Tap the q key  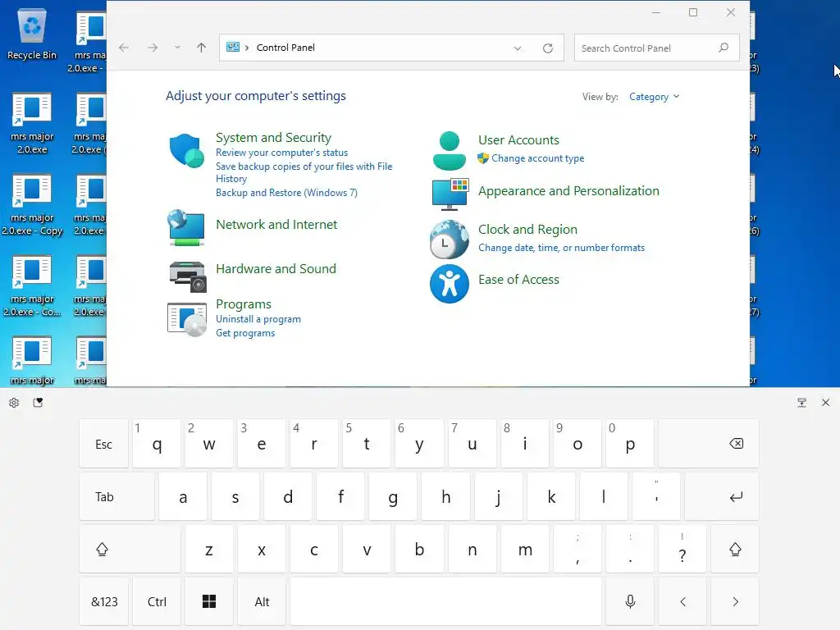157,444
